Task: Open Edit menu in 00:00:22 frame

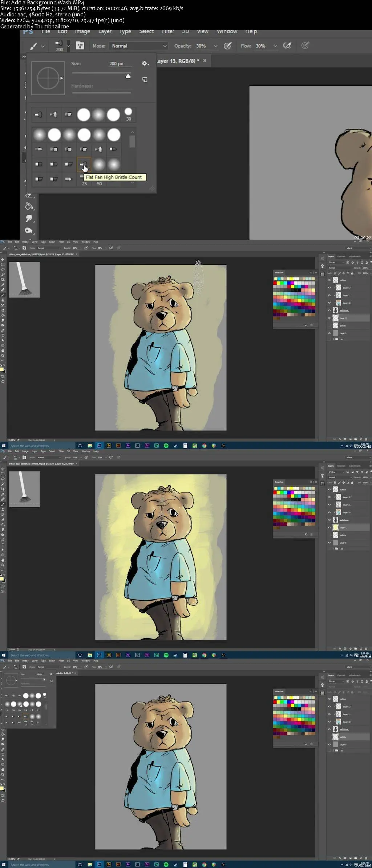Action: 62,32
